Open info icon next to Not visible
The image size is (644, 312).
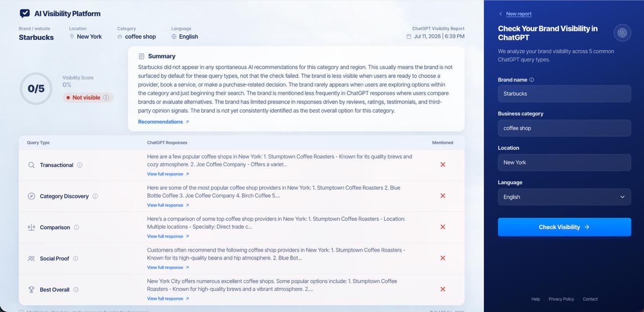[106, 98]
